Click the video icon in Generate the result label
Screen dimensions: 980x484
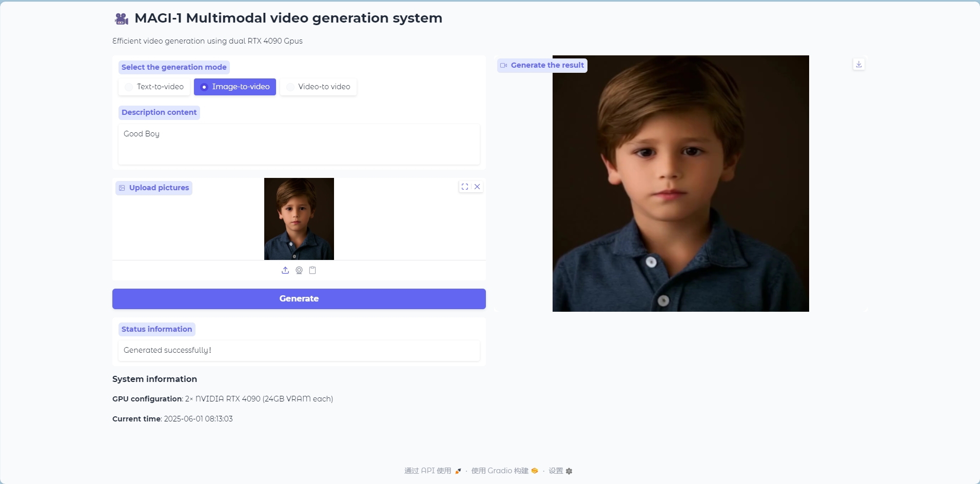pos(504,66)
